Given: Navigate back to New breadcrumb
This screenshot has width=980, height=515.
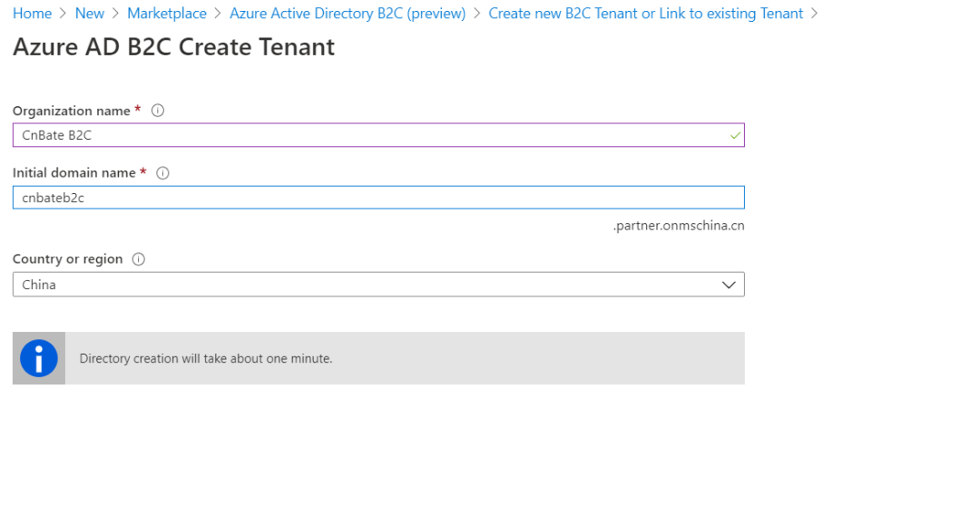Looking at the screenshot, I should pyautogui.click(x=90, y=14).
